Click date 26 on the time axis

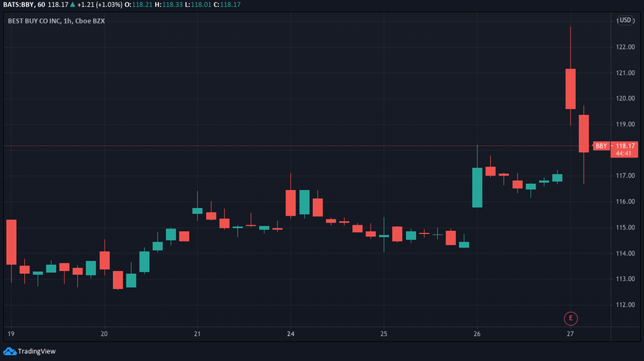(x=477, y=334)
